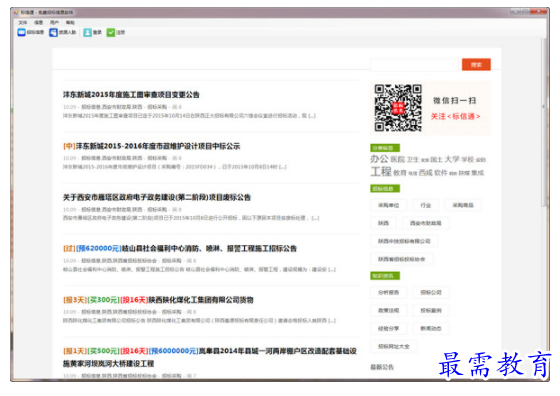The image size is (560, 396).
Task: Click the 陕西 region button
Action: pyautogui.click(x=383, y=223)
